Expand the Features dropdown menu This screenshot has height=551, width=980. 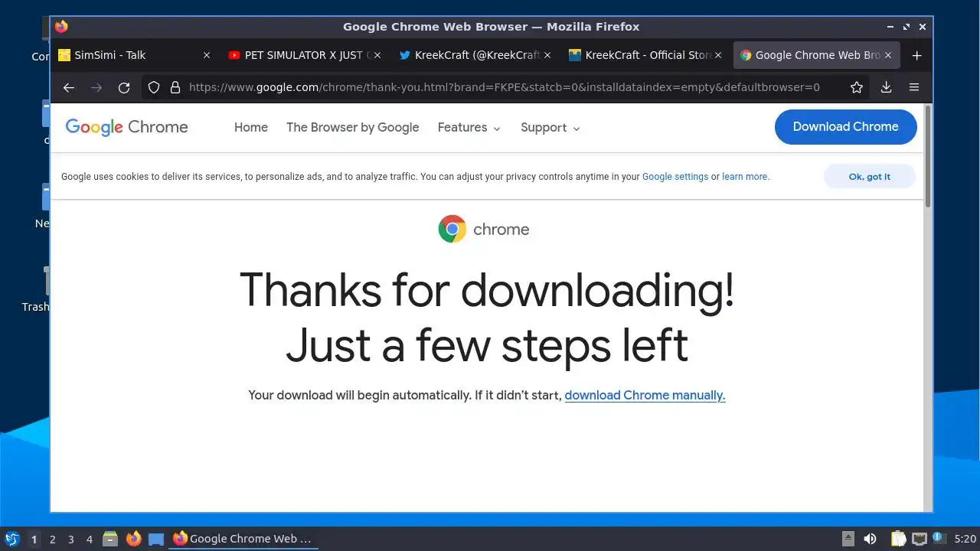(469, 128)
